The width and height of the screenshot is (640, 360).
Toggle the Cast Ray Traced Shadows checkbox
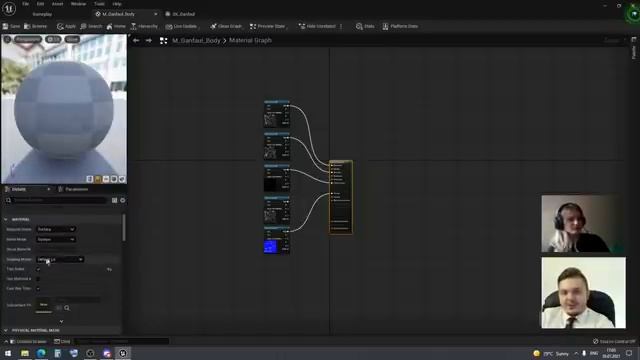click(38, 289)
